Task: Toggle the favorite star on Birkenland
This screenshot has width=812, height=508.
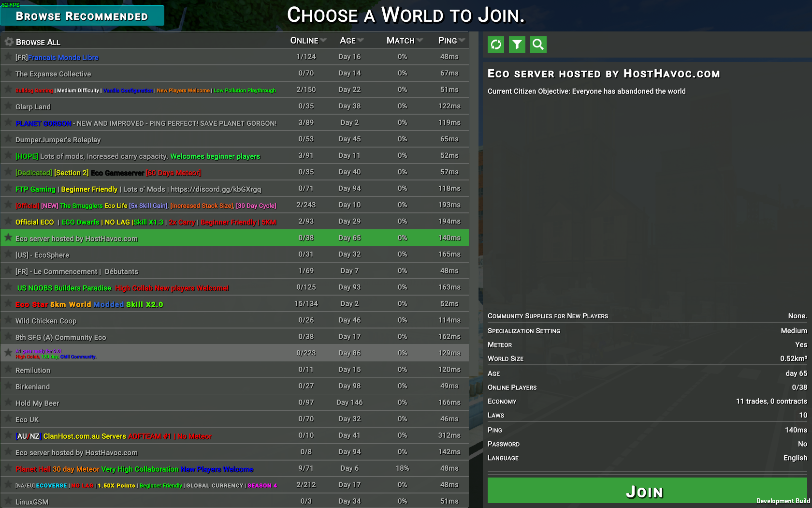Action: [x=8, y=386]
